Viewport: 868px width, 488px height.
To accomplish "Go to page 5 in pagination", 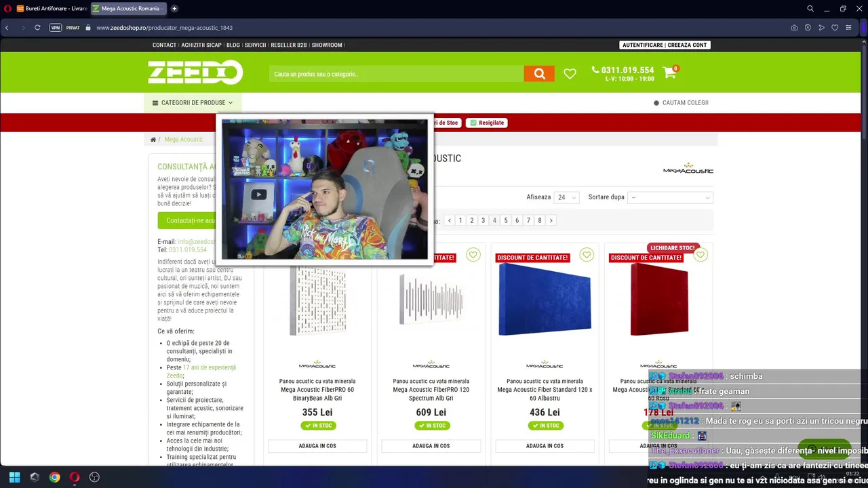I will tap(506, 220).
